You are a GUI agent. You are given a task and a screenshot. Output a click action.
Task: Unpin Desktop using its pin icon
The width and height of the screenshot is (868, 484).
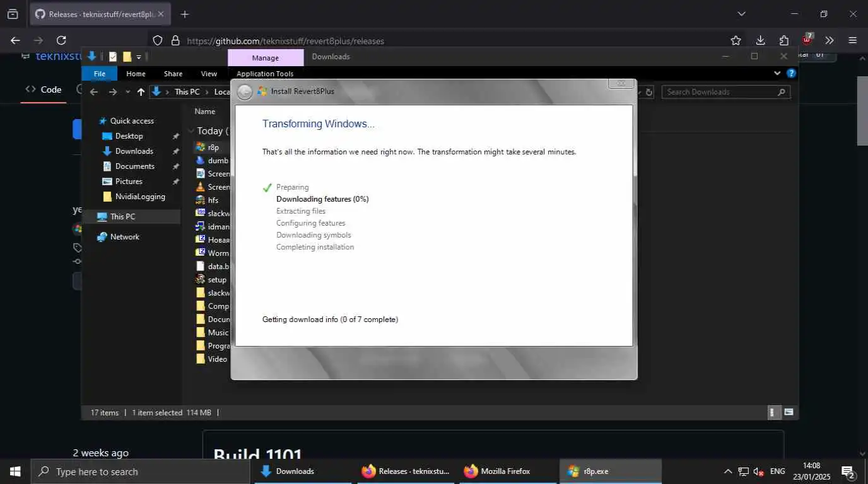[x=175, y=136]
